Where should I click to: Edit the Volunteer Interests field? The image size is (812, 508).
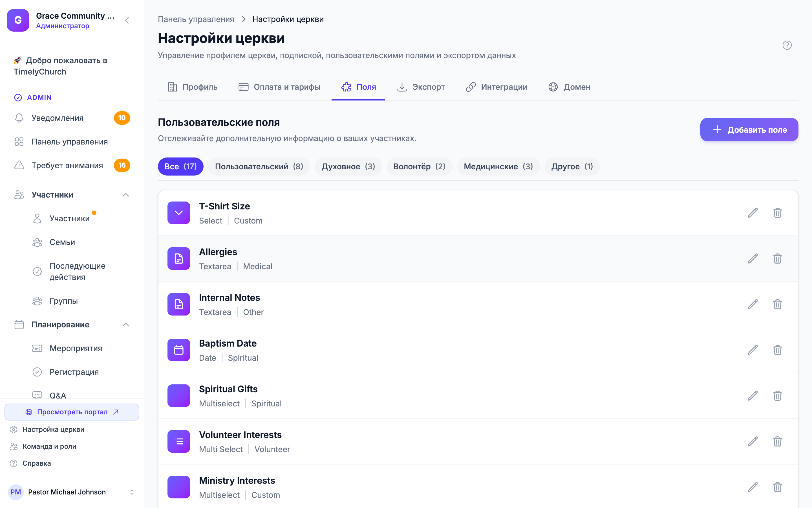(753, 441)
